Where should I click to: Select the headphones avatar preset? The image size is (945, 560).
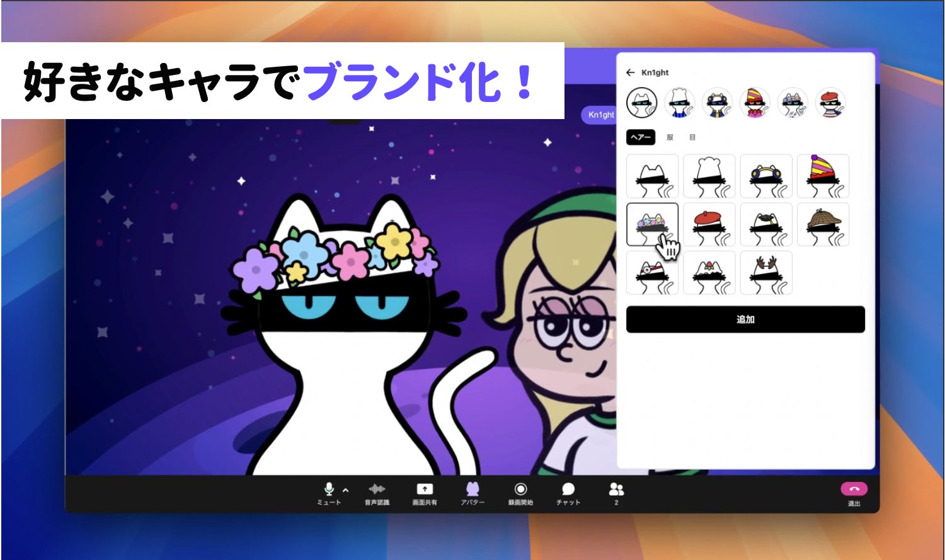point(718,103)
